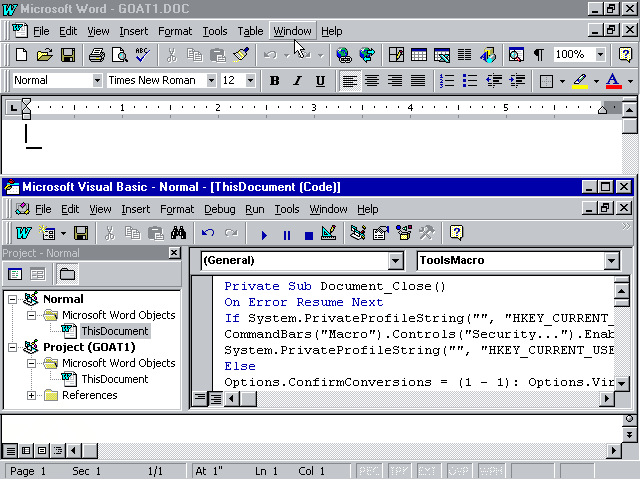Click the code window horizontal scrollbar thumb

(248, 398)
